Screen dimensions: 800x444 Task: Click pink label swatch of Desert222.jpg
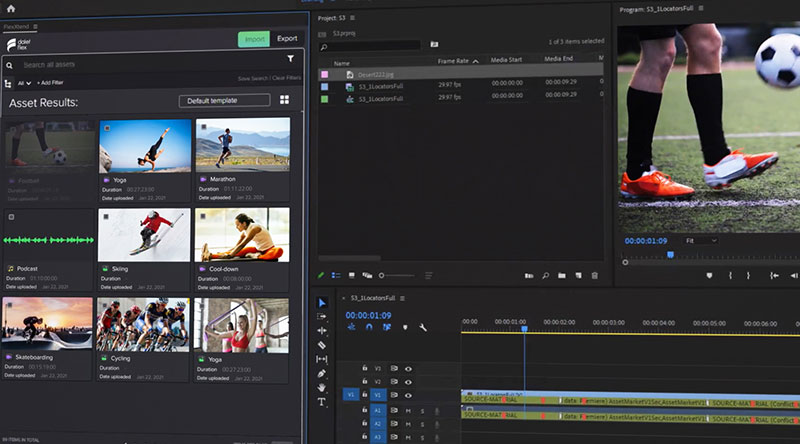pyautogui.click(x=324, y=75)
